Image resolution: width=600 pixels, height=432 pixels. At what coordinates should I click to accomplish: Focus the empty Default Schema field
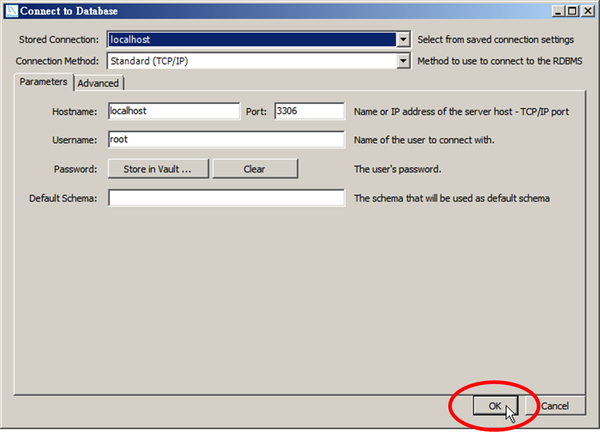[226, 198]
